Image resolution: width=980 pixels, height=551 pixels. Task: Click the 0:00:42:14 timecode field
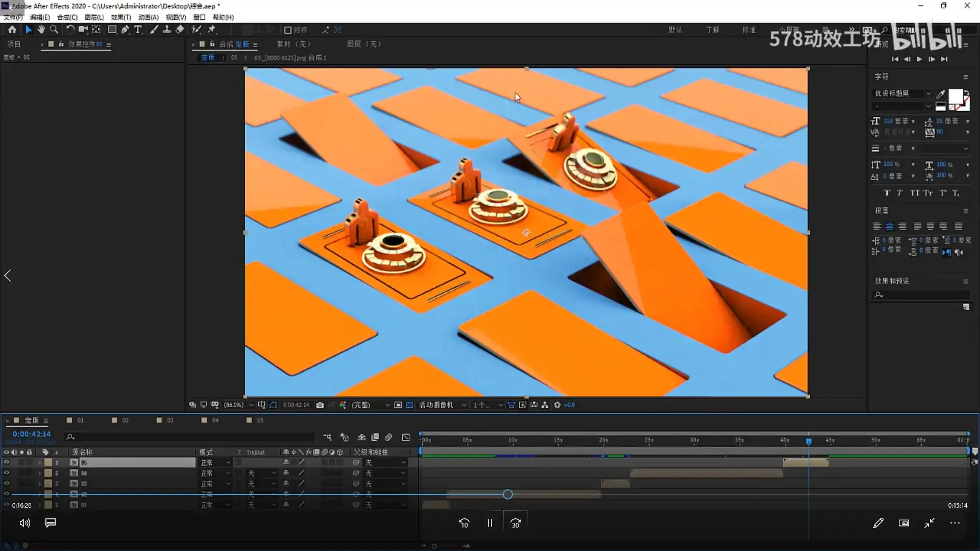32,434
